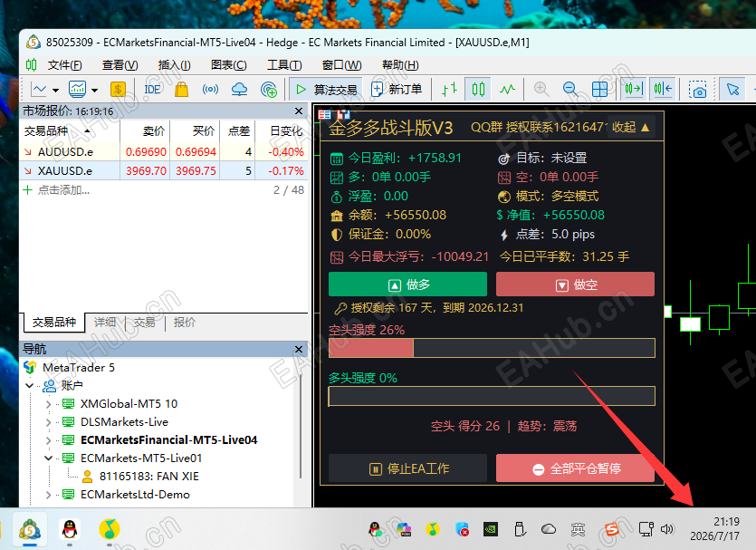The image size is (756, 550).
Task: Open the VPS cloud hosting icon
Action: 239,90
